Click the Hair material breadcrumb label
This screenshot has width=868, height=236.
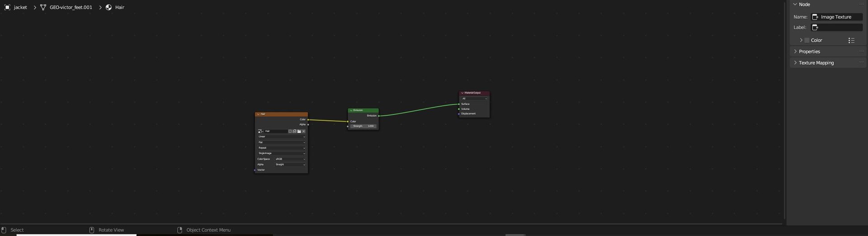120,7
